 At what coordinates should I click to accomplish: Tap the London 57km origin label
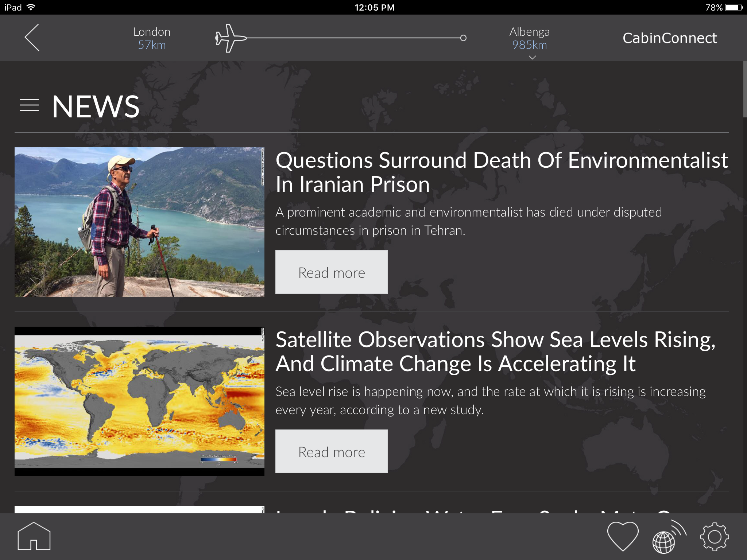coord(152,38)
